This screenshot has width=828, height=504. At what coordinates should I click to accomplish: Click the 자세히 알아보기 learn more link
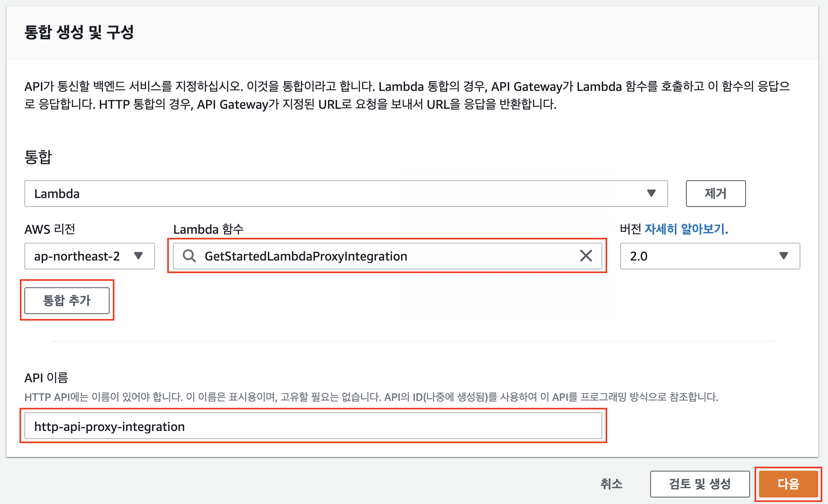point(686,229)
